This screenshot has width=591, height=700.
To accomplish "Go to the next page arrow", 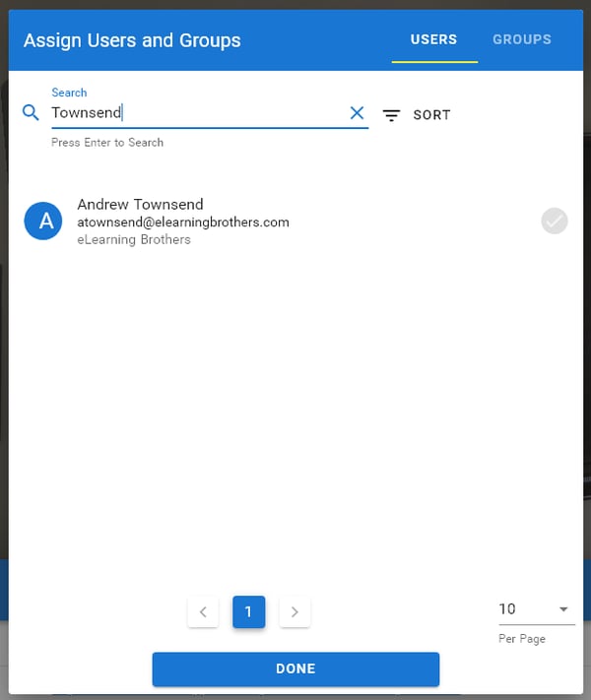I will coord(295,612).
